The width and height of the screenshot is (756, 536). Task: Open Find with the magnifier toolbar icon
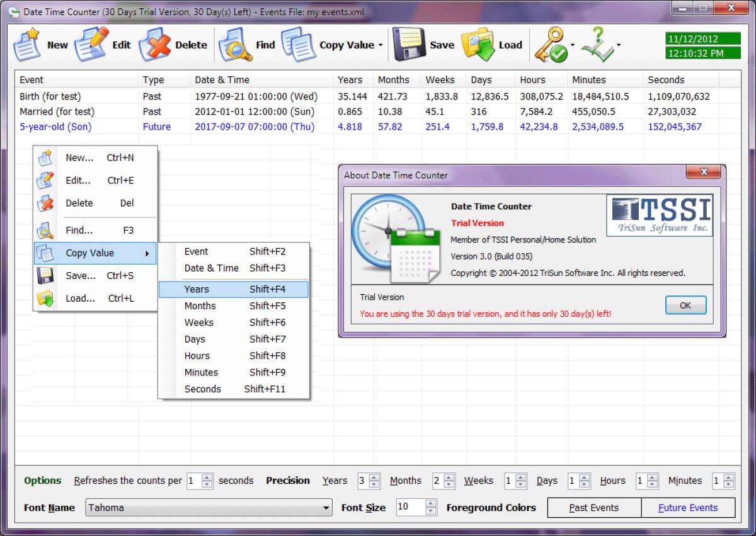pyautogui.click(x=234, y=44)
